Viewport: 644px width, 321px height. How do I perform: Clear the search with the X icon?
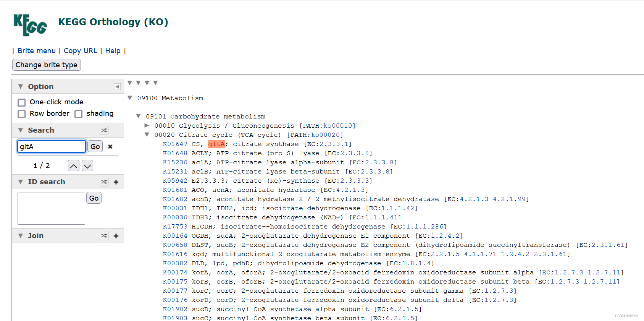(110, 147)
